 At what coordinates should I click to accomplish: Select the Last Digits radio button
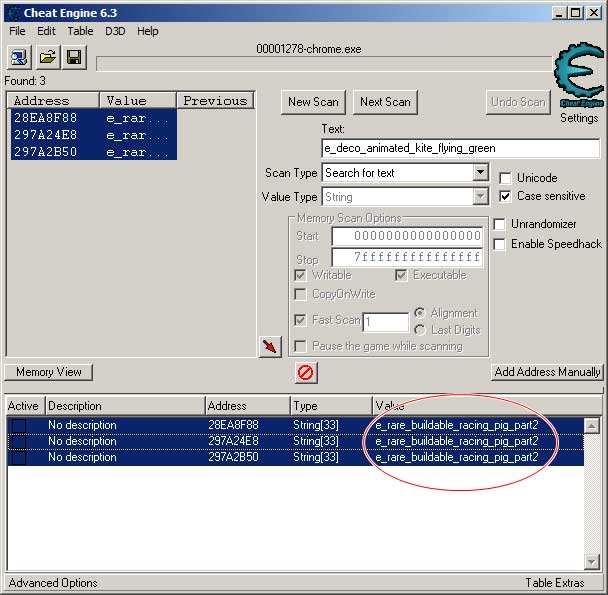pos(419,330)
